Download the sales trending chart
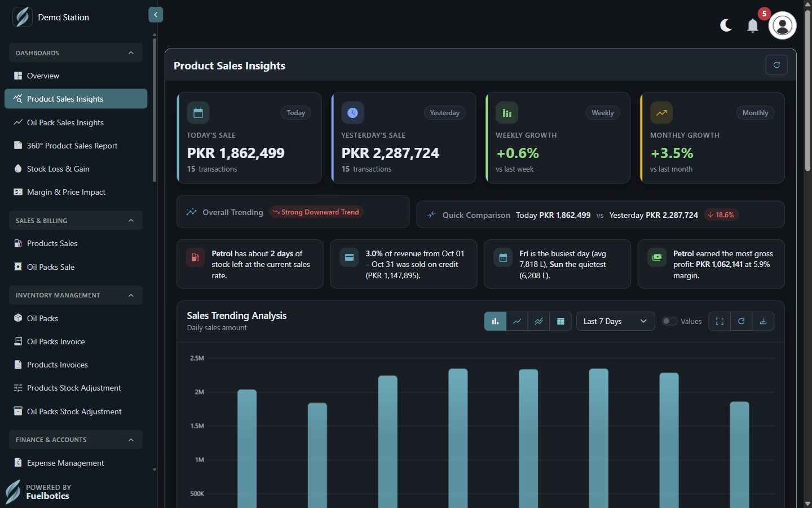 763,321
